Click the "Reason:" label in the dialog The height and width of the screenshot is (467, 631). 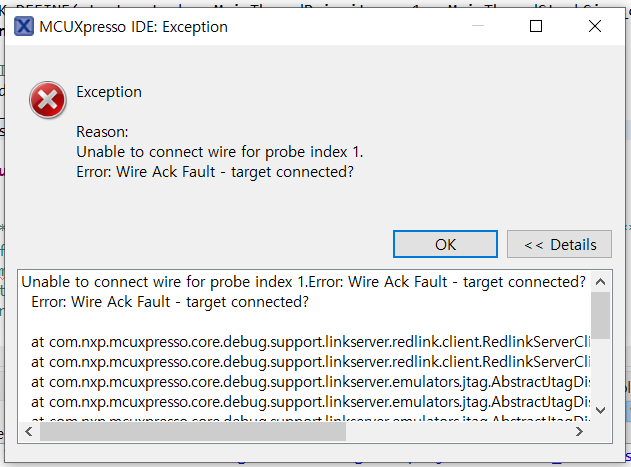pyautogui.click(x=103, y=132)
